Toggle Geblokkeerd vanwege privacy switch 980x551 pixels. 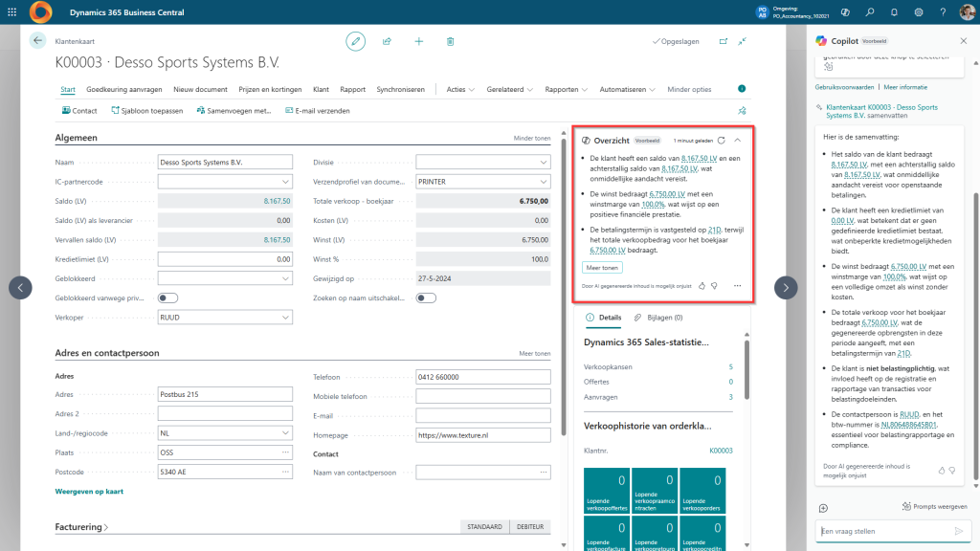(x=167, y=298)
